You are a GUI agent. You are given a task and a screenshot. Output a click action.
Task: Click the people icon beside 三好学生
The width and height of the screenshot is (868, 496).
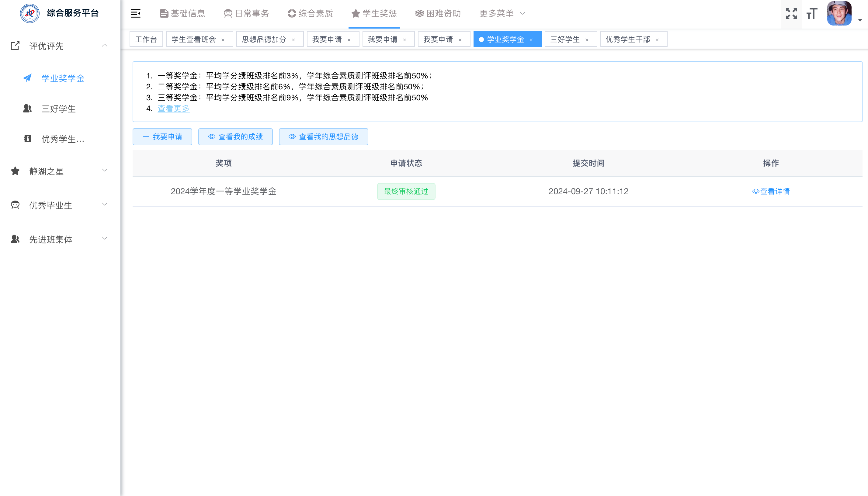(27, 108)
